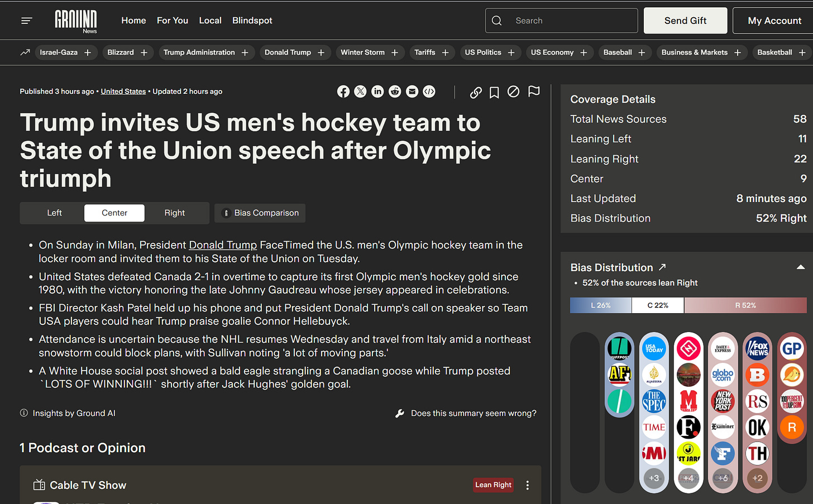Follow the Winter Storm topic plus
Viewport: 813px width, 504px height.
(395, 52)
